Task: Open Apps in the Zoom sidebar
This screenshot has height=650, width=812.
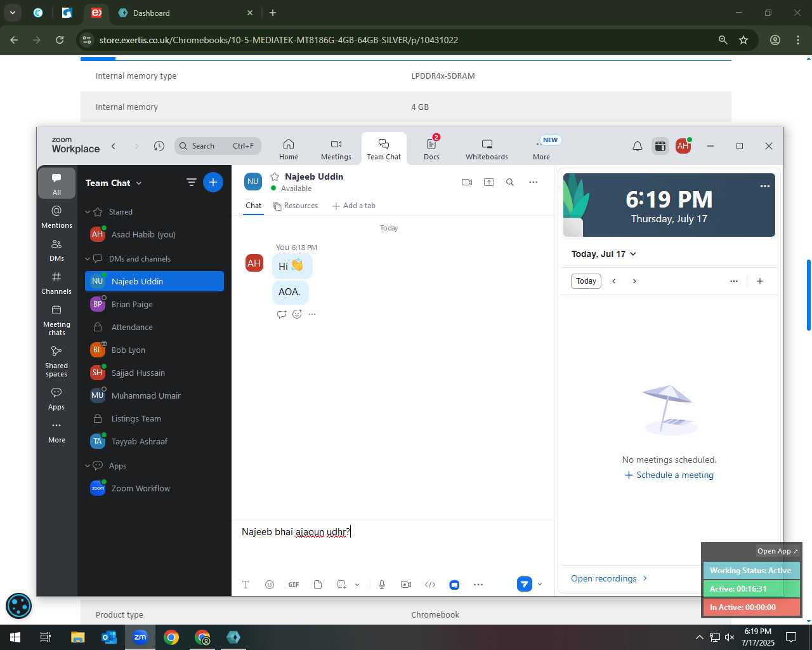Action: point(56,399)
